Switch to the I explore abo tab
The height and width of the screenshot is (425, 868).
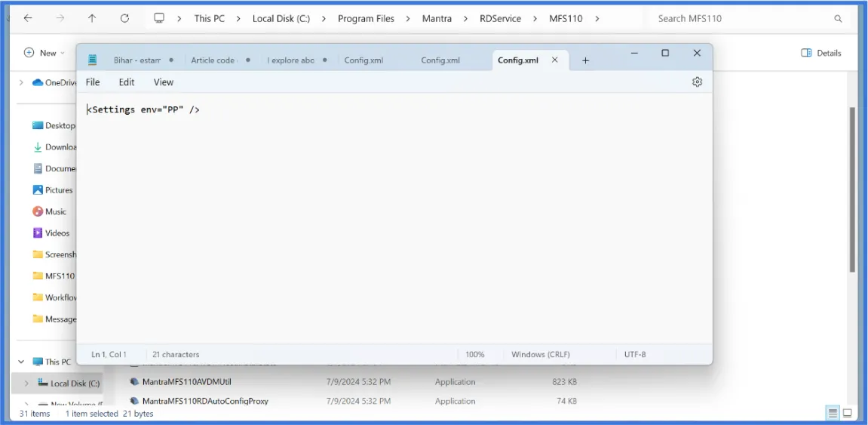tap(290, 60)
